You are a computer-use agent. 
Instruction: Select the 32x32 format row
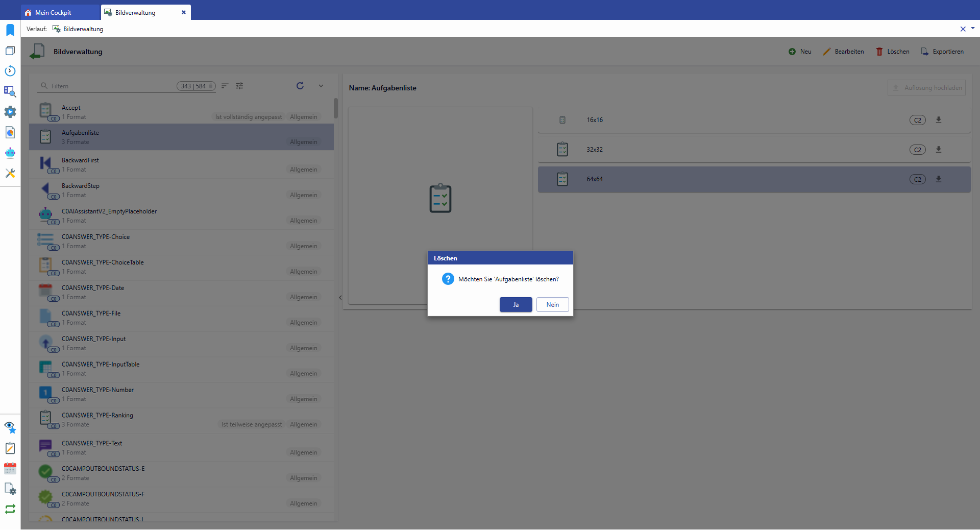(x=754, y=150)
